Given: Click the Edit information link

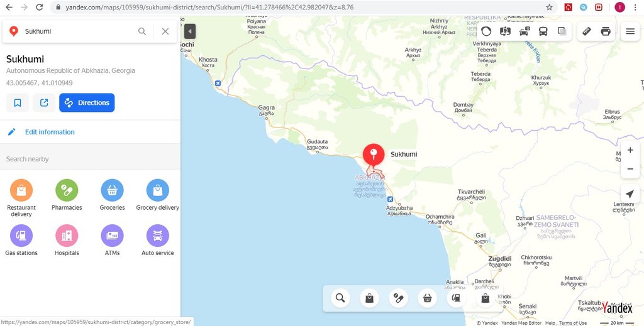Looking at the screenshot, I should point(50,132).
